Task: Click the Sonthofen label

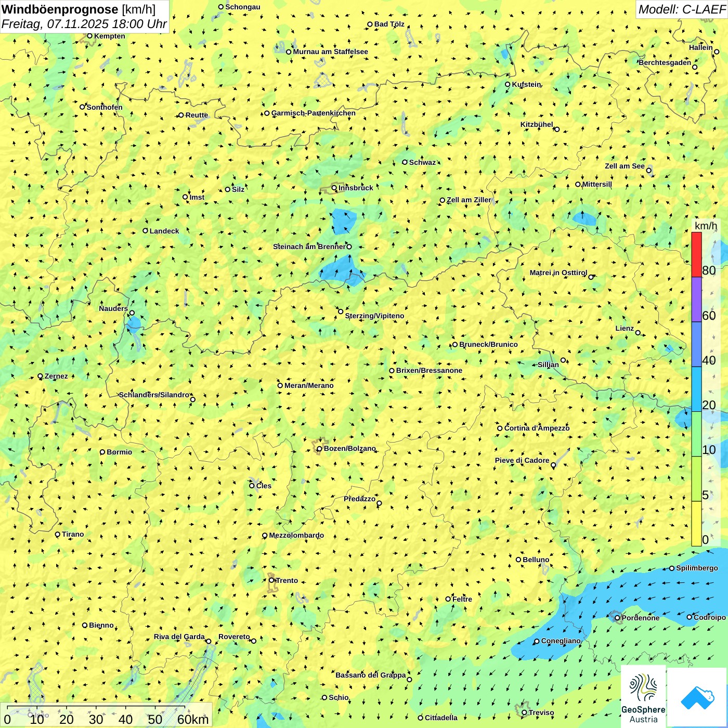Action: click(x=105, y=107)
